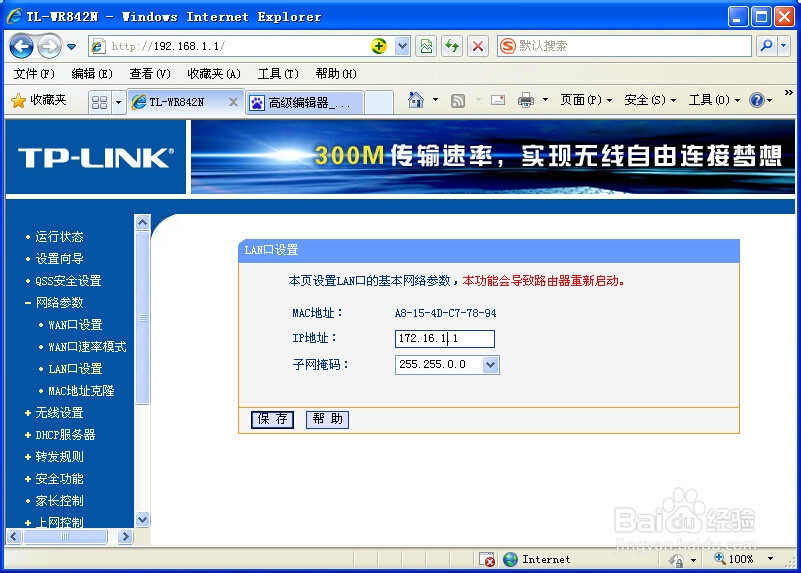
Task: Open the 工具(T) menu
Action: (278, 74)
